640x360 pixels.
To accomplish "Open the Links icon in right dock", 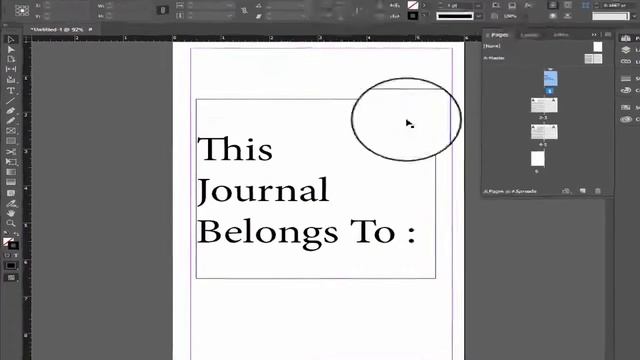I will click(626, 61).
